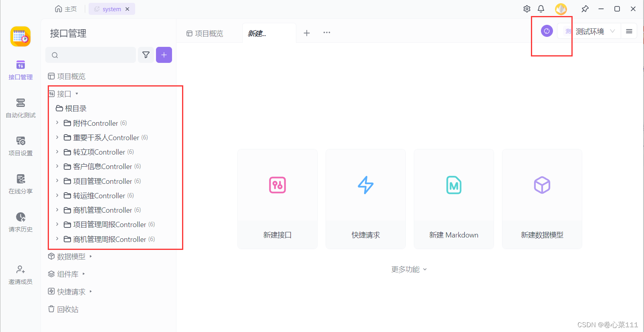644x332 pixels.
Task: Click the filter funnel icon
Action: 146,55
